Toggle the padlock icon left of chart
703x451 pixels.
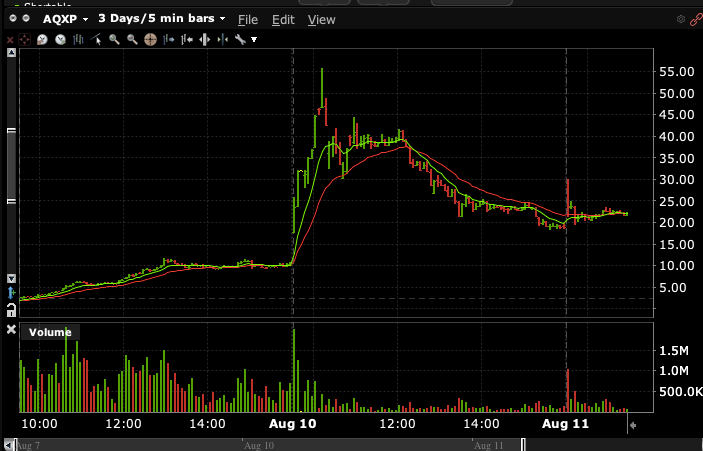pyautogui.click(x=12, y=310)
